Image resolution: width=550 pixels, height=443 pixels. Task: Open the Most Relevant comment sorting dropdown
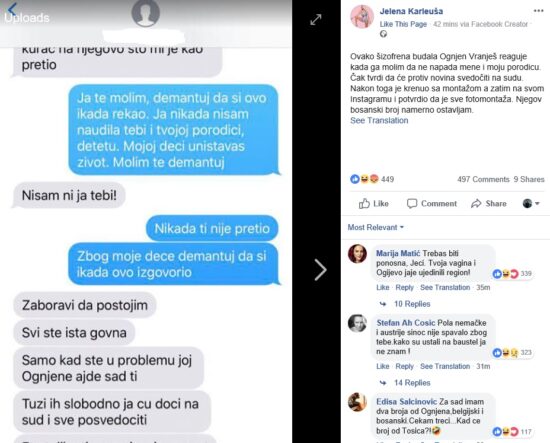[376, 227]
